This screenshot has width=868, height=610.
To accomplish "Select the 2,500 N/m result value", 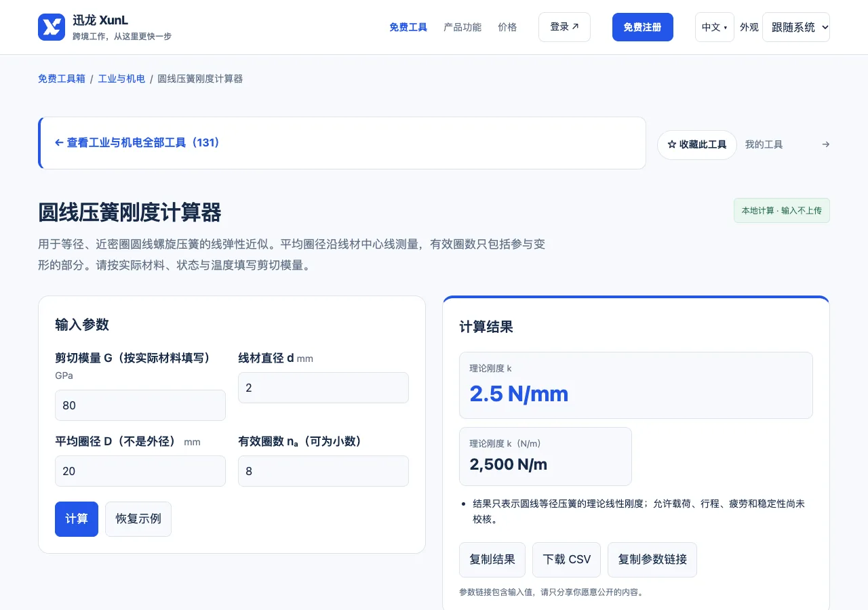I will click(x=508, y=464).
